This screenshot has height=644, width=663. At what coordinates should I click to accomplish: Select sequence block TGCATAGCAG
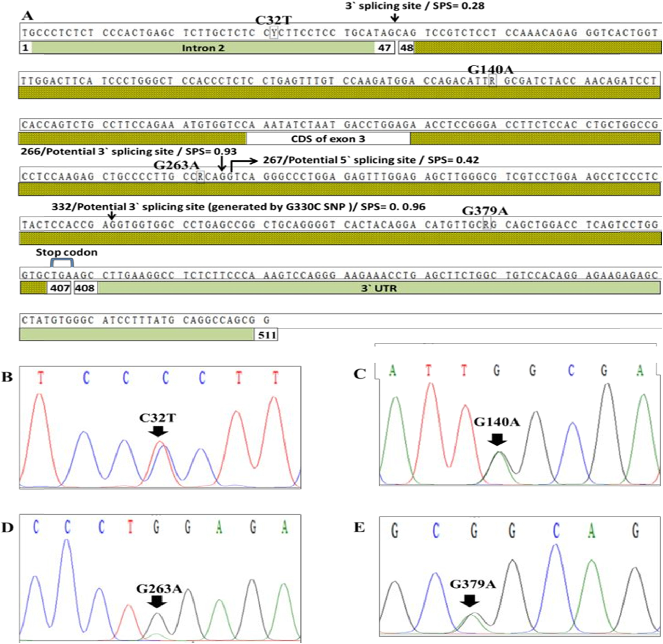click(381, 33)
